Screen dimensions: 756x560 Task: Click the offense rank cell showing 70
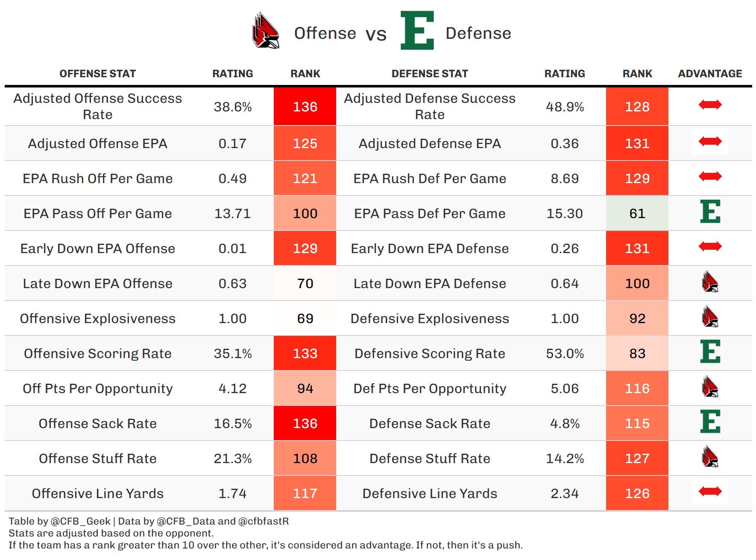click(x=305, y=283)
